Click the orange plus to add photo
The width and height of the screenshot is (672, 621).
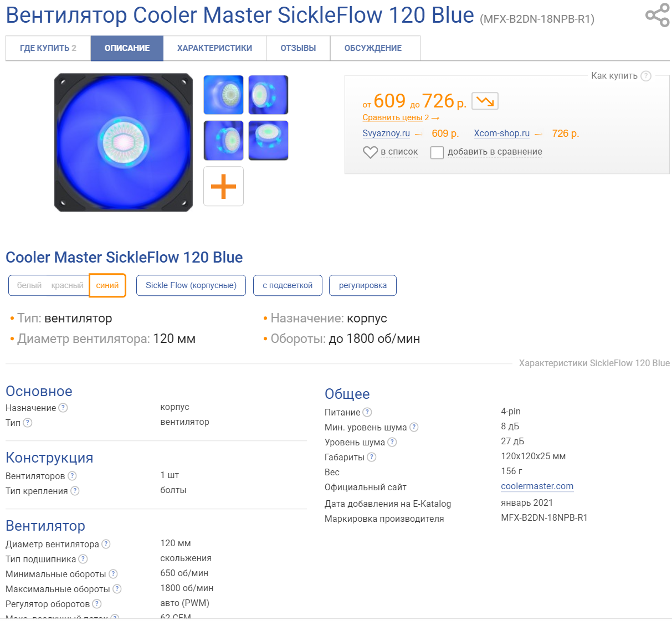pos(224,186)
